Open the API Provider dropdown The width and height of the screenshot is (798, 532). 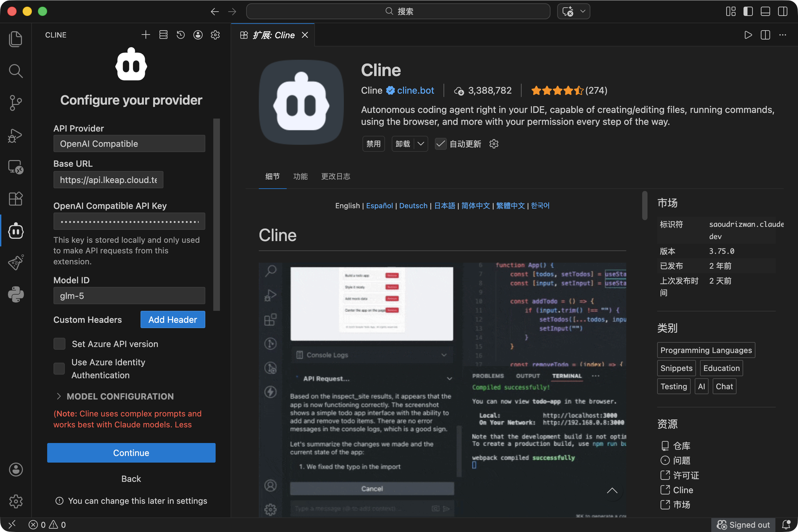(x=129, y=144)
